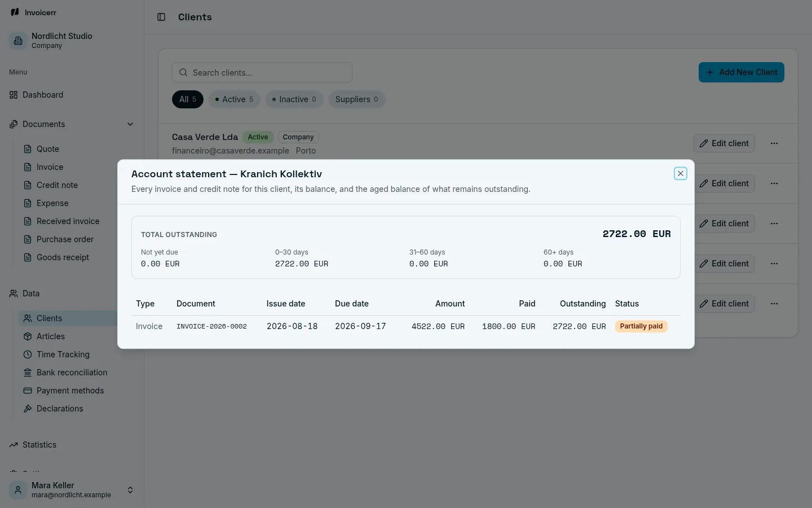The height and width of the screenshot is (508, 812).
Task: Click the 2722.00 EUR total outstanding
Action: 637,234
